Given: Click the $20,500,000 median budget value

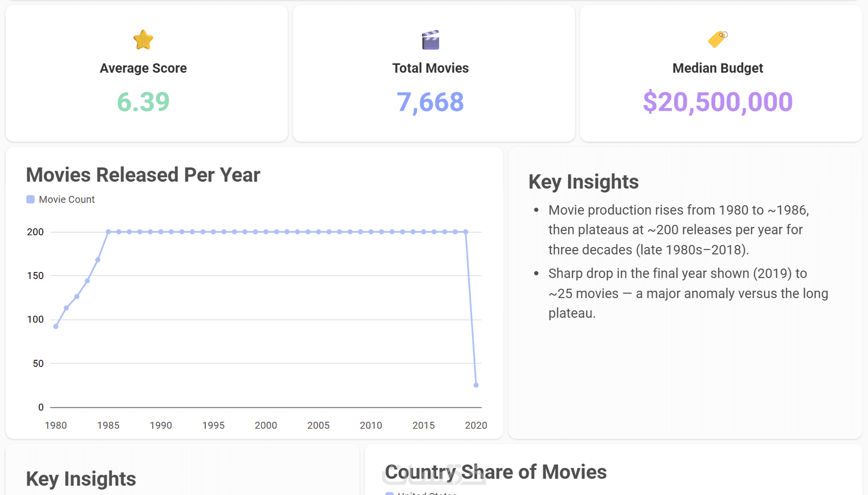Looking at the screenshot, I should [717, 102].
